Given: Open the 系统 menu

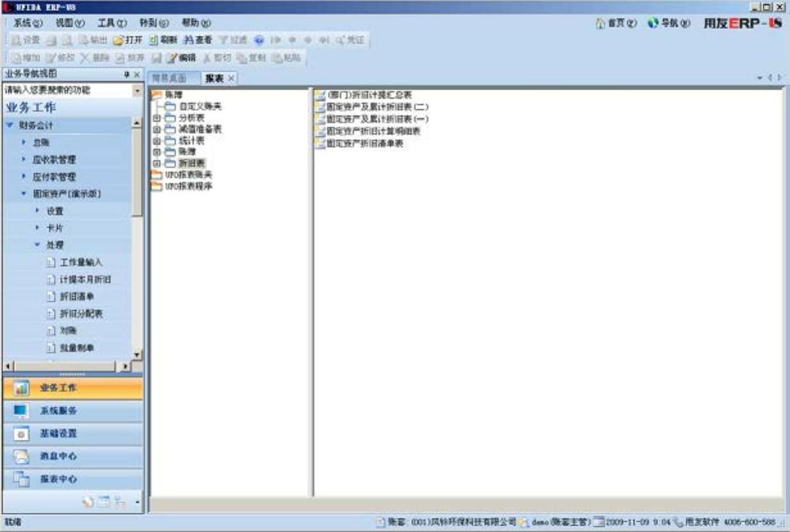Looking at the screenshot, I should tap(28, 22).
